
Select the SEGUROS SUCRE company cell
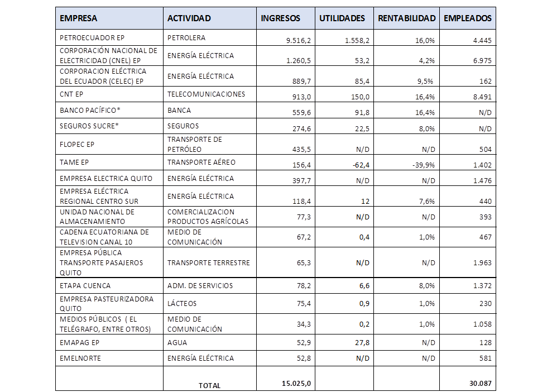109,126
